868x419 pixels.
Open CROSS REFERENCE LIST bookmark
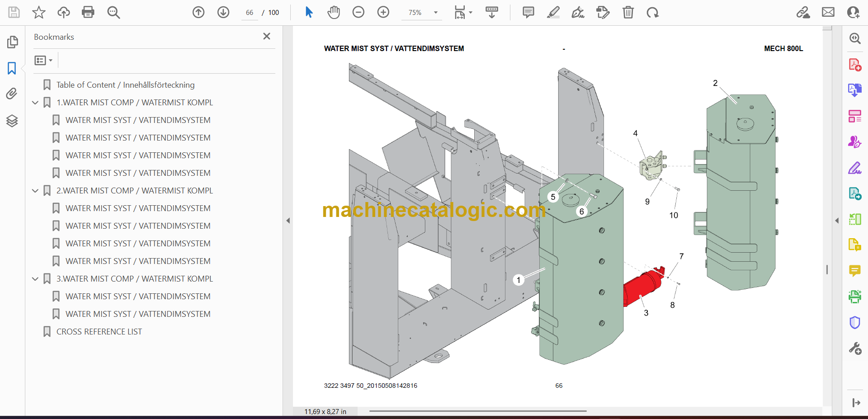[x=99, y=332]
